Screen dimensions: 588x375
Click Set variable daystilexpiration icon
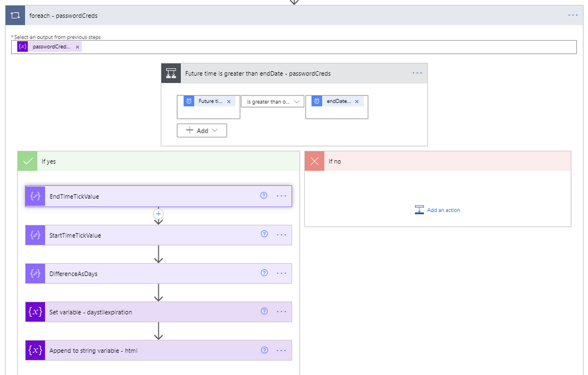coord(35,311)
